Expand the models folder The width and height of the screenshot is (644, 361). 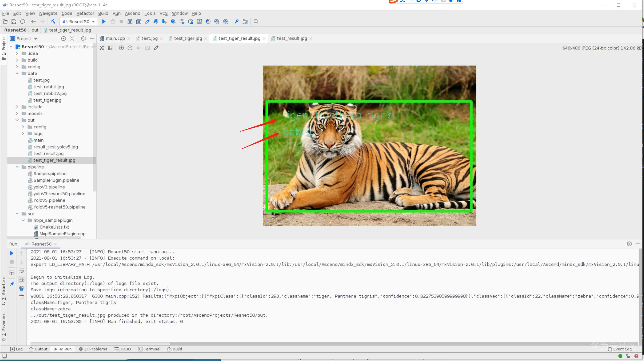click(x=17, y=113)
